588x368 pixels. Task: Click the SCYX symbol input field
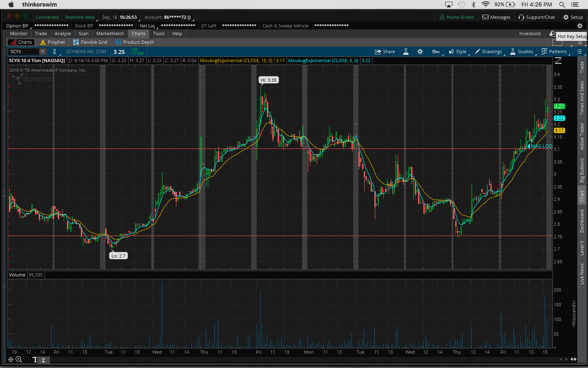pyautogui.click(x=24, y=52)
